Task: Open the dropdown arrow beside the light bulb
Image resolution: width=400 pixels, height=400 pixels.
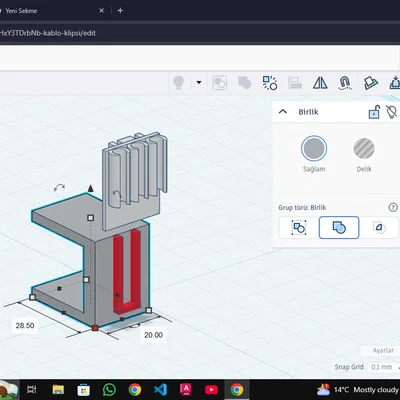Action: (199, 82)
